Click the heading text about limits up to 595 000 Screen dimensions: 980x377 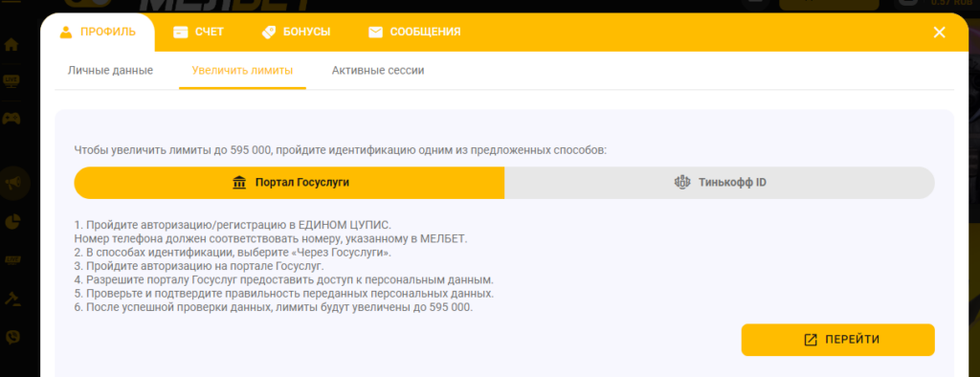[341, 150]
